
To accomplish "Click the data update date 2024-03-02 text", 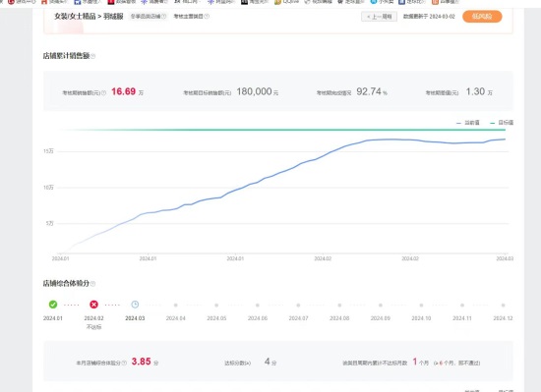I will (429, 17).
